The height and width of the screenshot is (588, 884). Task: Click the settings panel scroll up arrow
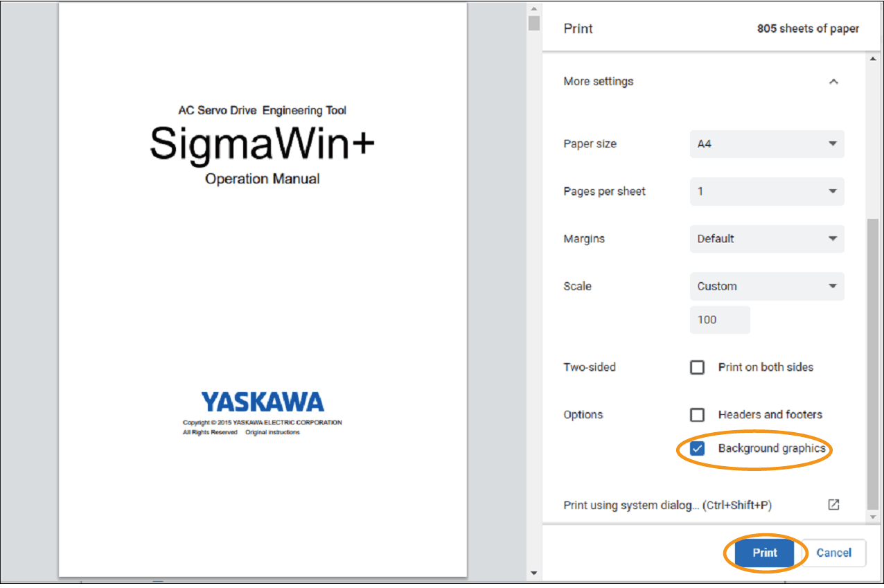point(872,59)
